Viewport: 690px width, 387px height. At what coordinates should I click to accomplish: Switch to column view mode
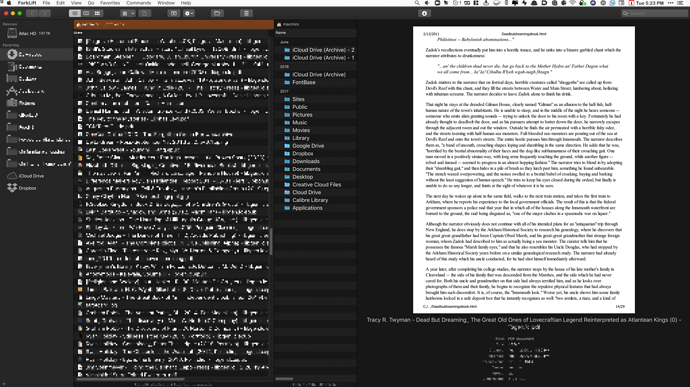tap(86, 13)
